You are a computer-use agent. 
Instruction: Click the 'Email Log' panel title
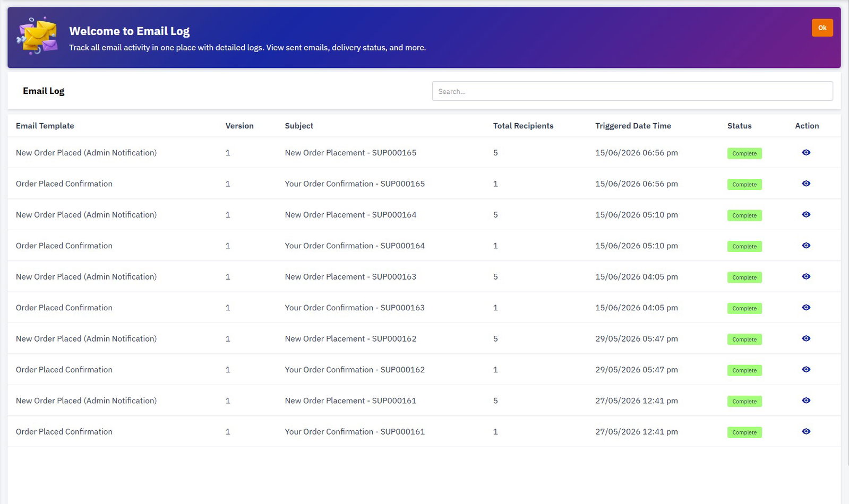pyautogui.click(x=44, y=91)
